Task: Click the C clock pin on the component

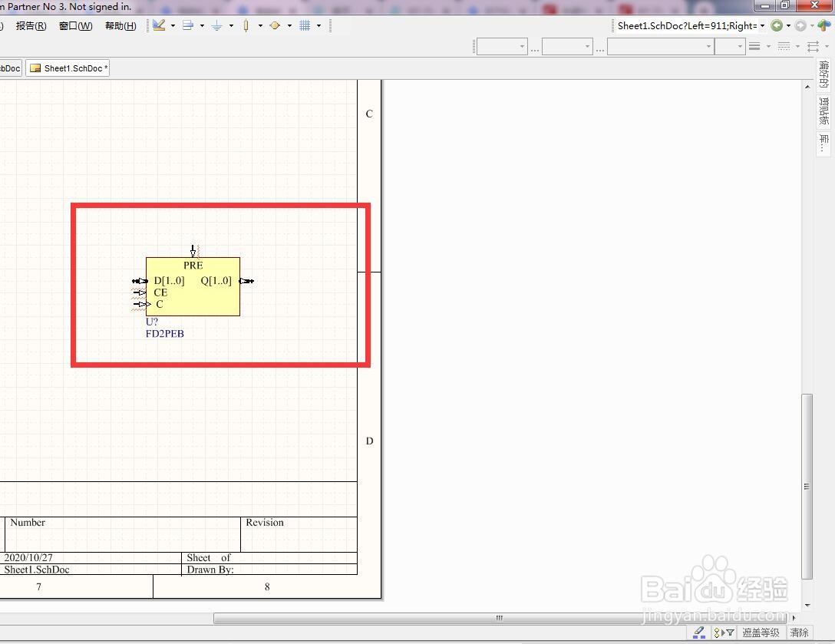Action: tap(142, 304)
